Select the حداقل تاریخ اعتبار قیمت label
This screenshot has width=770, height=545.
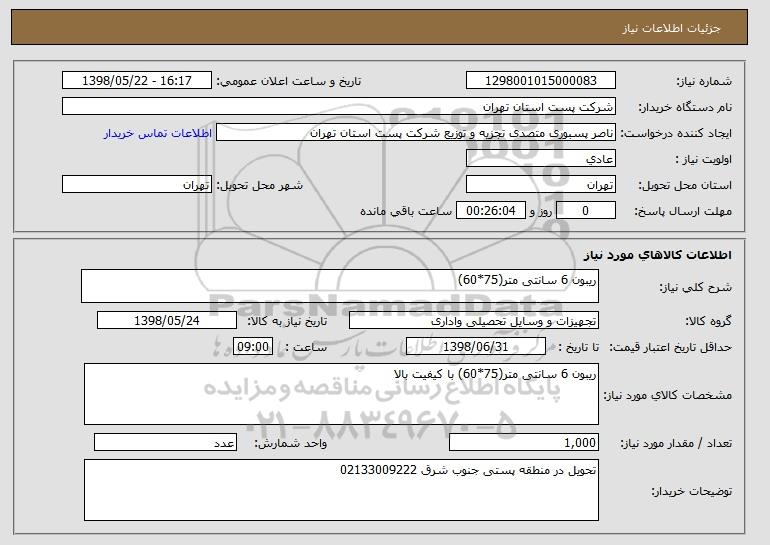tap(671, 347)
